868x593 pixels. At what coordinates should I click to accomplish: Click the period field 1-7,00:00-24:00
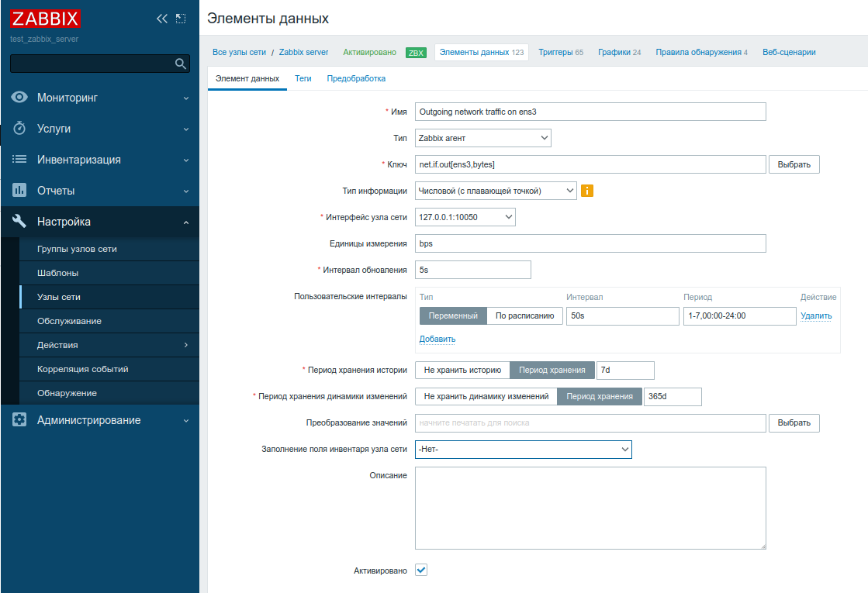coord(739,315)
